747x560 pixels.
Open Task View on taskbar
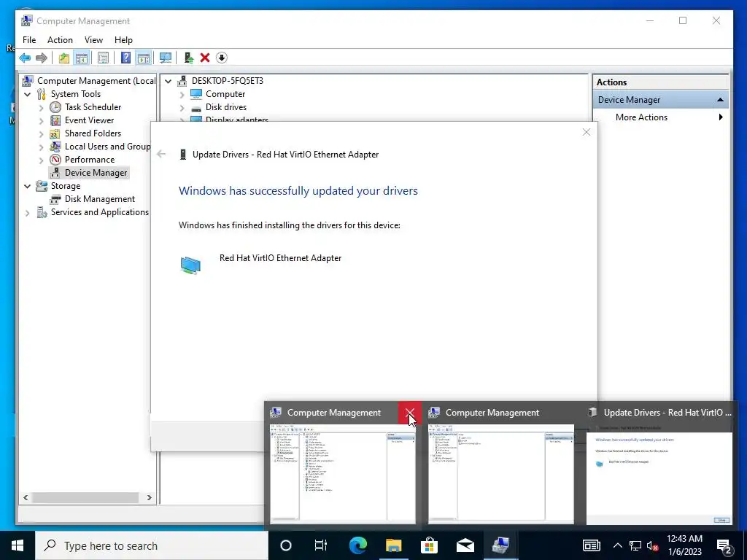click(x=321, y=545)
